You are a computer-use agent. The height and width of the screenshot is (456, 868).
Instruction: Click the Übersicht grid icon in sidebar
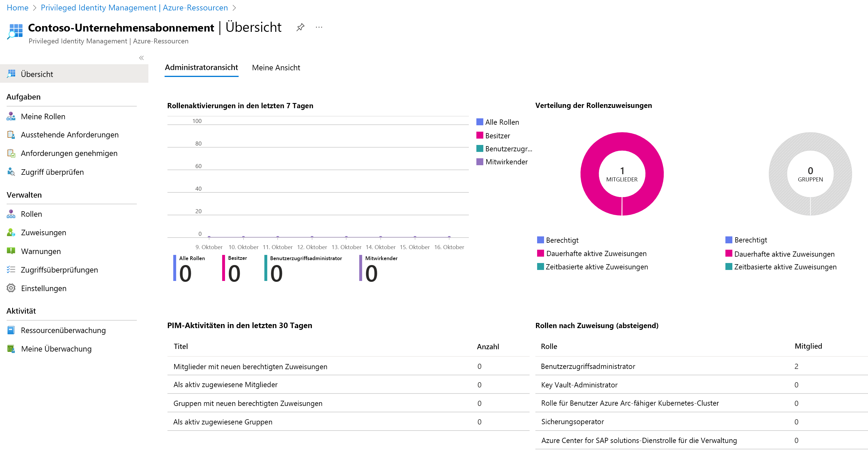(11, 74)
